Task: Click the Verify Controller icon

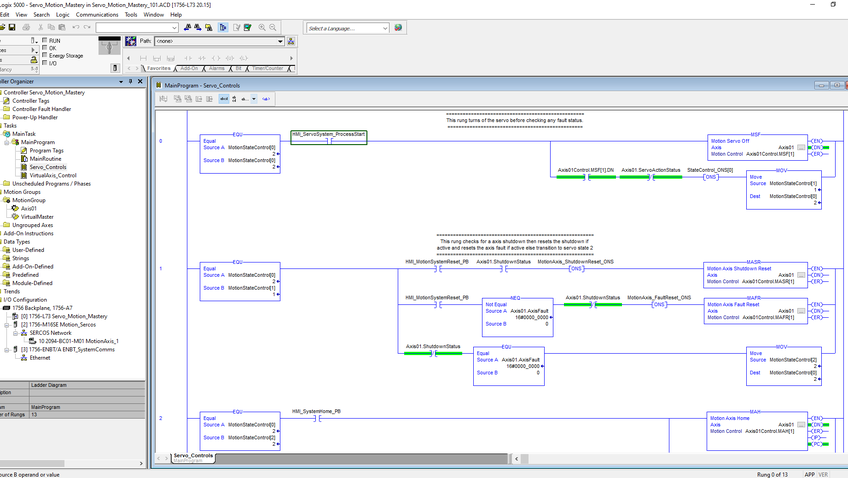Action: point(247,27)
